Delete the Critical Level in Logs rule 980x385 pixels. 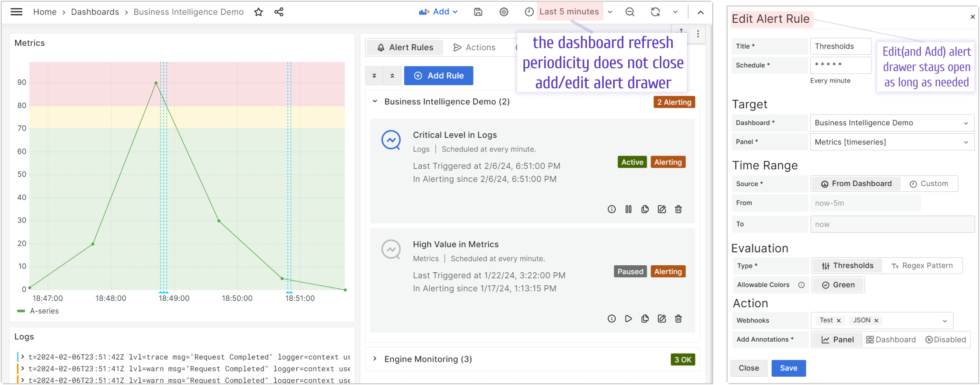pos(679,209)
